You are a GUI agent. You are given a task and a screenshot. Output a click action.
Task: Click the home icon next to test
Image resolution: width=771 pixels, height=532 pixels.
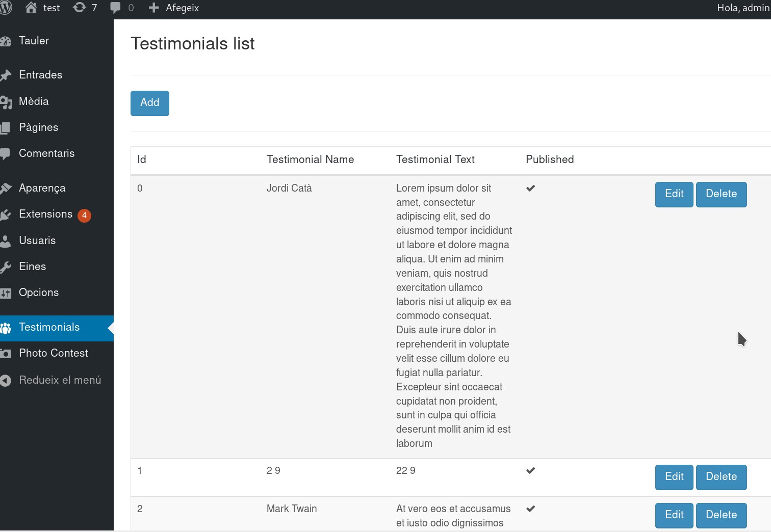tap(31, 8)
